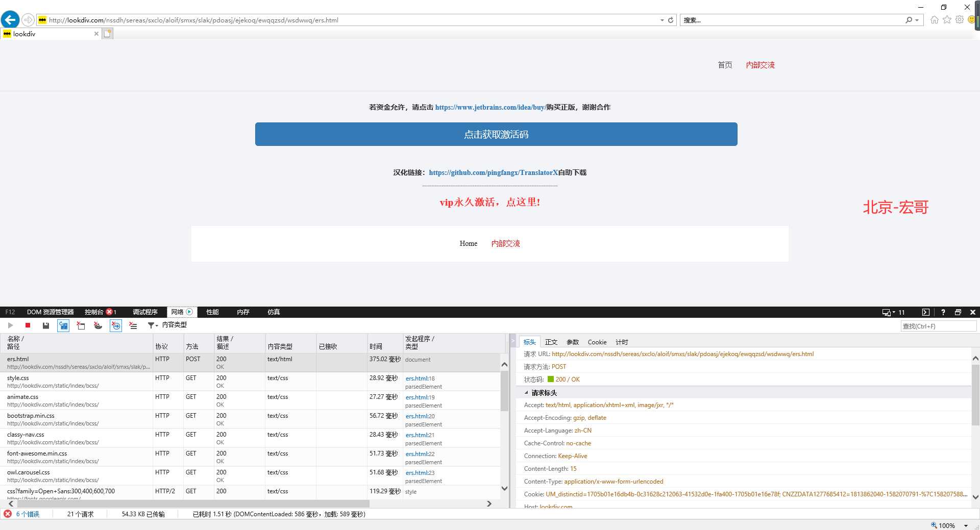
Task: Open the jetbrains.com/idea/buy link
Action: [x=491, y=107]
